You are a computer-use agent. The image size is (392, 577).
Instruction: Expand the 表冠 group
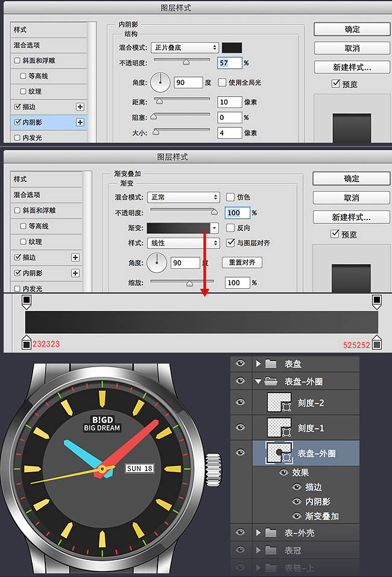tap(258, 550)
